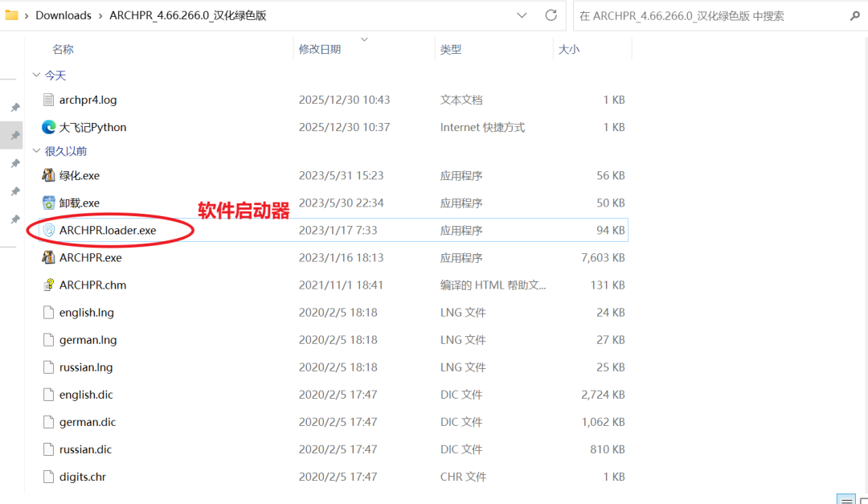Viewport: 868px width, 504px height.
Task: Click the 2,724 KB size of english.dic
Action: [x=603, y=395]
